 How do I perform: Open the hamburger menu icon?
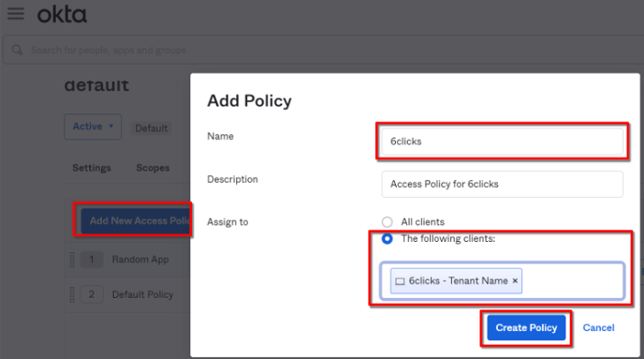coord(16,13)
